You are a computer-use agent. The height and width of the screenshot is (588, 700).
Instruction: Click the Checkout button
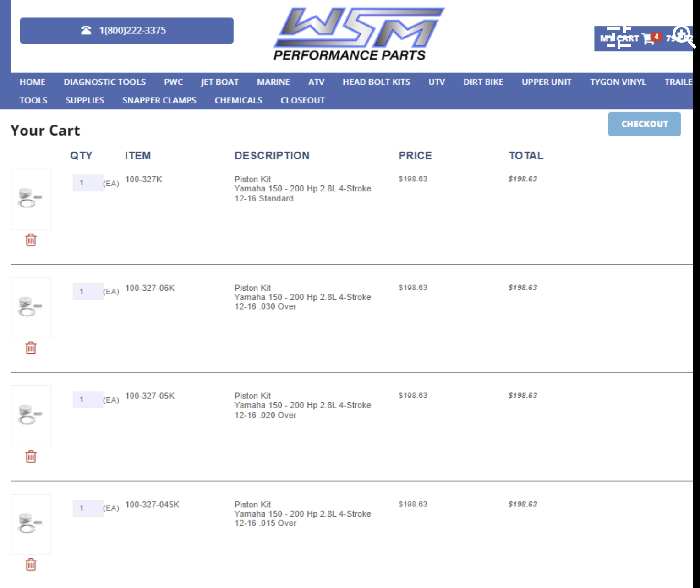click(644, 124)
